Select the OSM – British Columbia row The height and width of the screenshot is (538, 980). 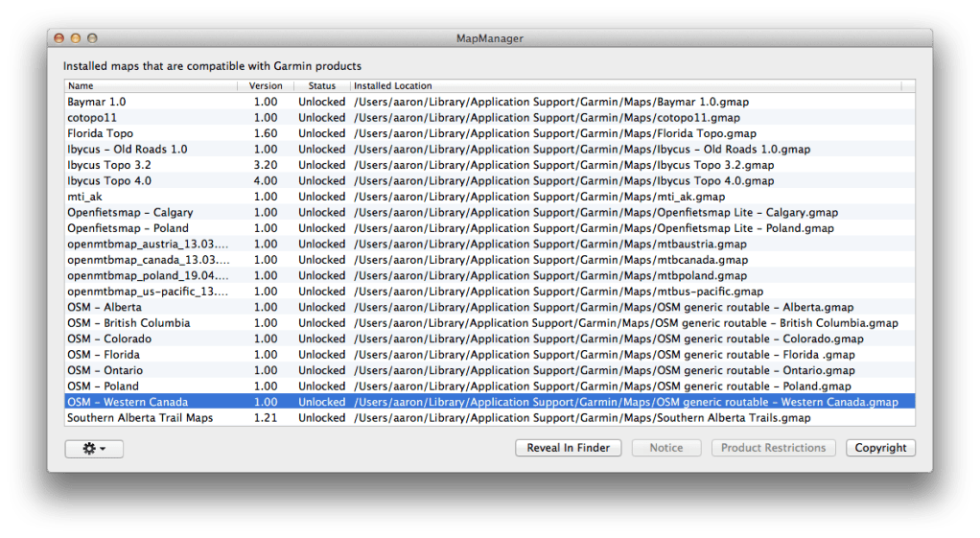489,323
